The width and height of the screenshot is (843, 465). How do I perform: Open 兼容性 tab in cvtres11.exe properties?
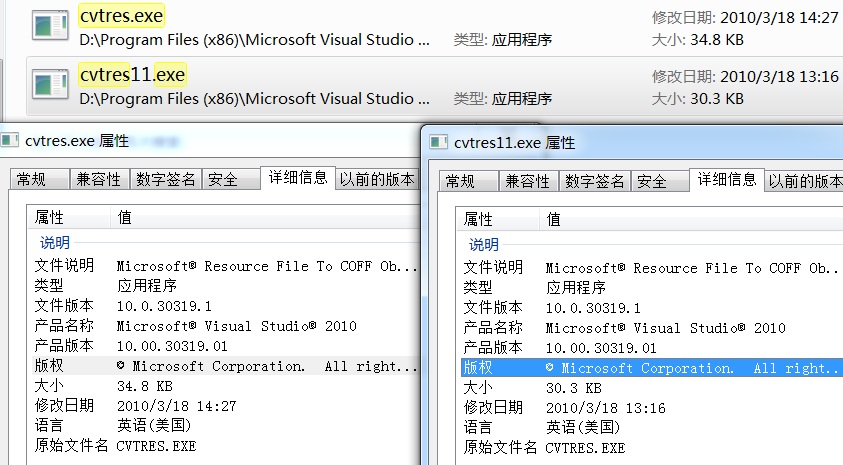click(x=528, y=181)
